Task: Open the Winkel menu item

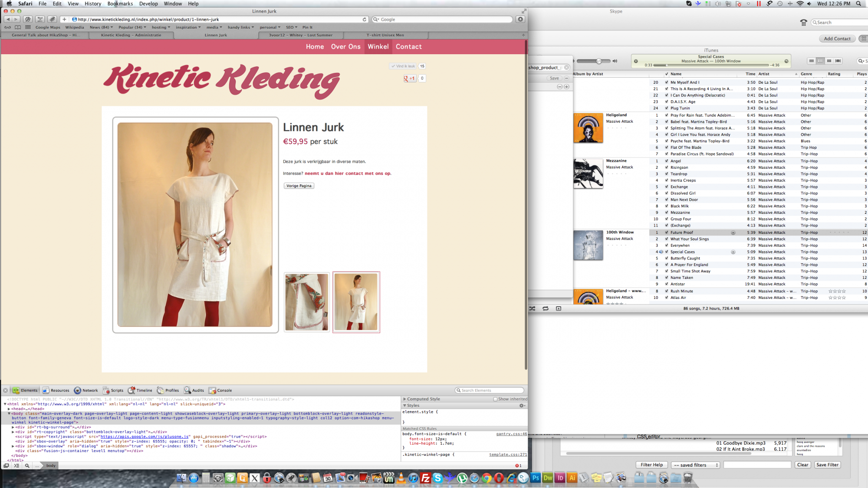Action: pos(378,47)
